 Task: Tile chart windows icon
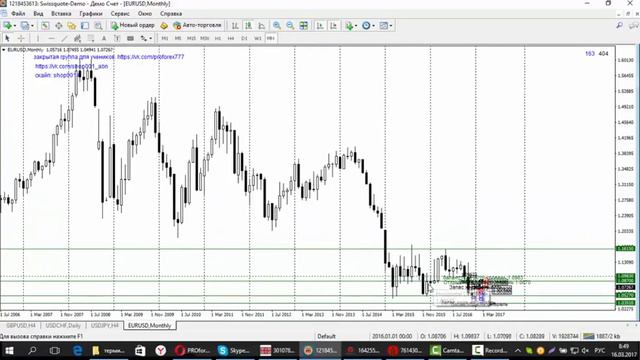304,26
